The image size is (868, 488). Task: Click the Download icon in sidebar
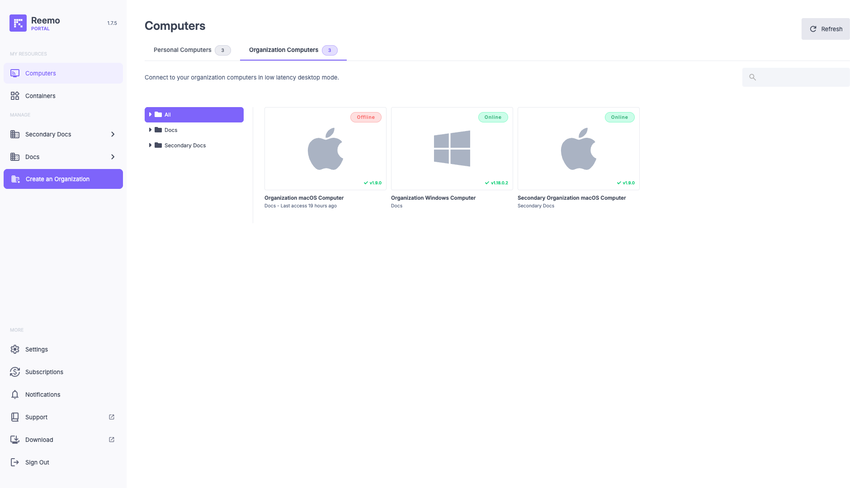click(x=15, y=440)
